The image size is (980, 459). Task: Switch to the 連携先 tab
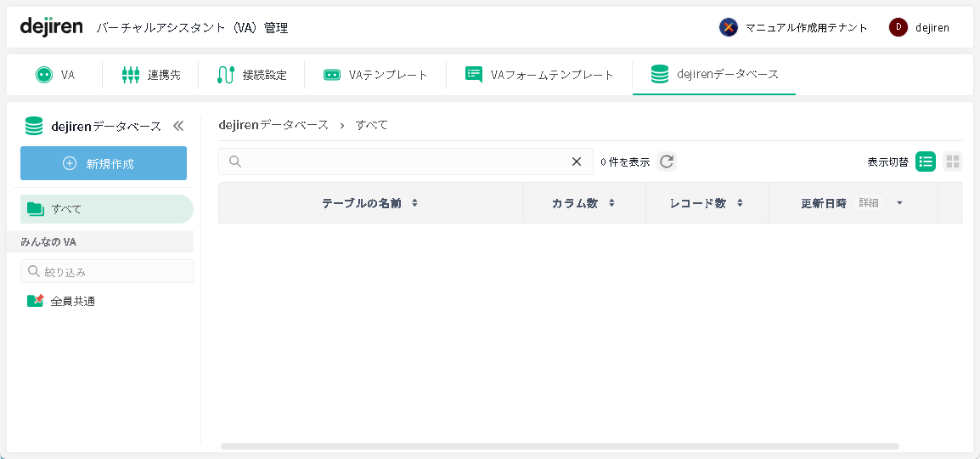click(151, 75)
